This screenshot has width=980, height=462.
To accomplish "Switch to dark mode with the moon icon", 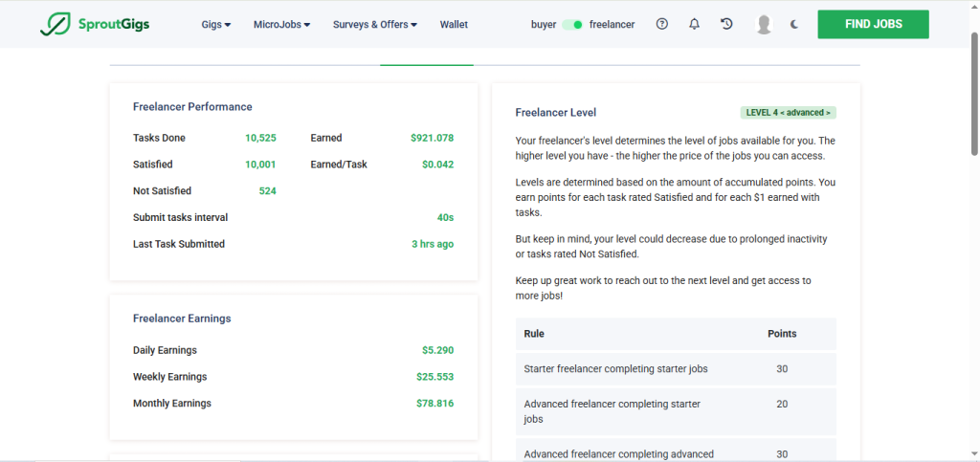I will (x=794, y=25).
